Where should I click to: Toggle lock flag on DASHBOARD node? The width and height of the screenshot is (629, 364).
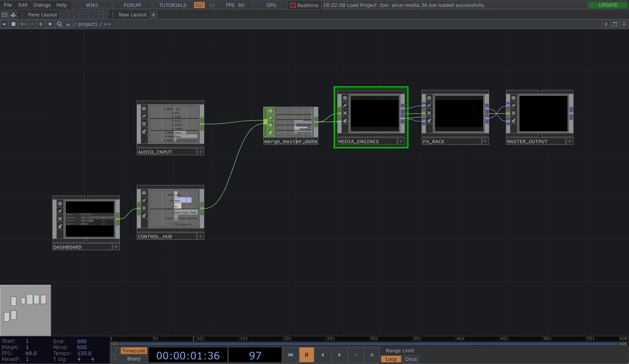coord(60,226)
